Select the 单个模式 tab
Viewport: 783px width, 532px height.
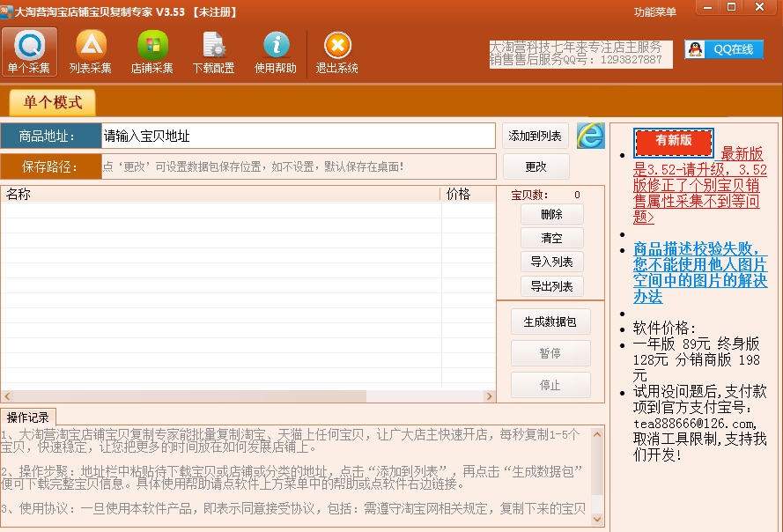coord(52,102)
